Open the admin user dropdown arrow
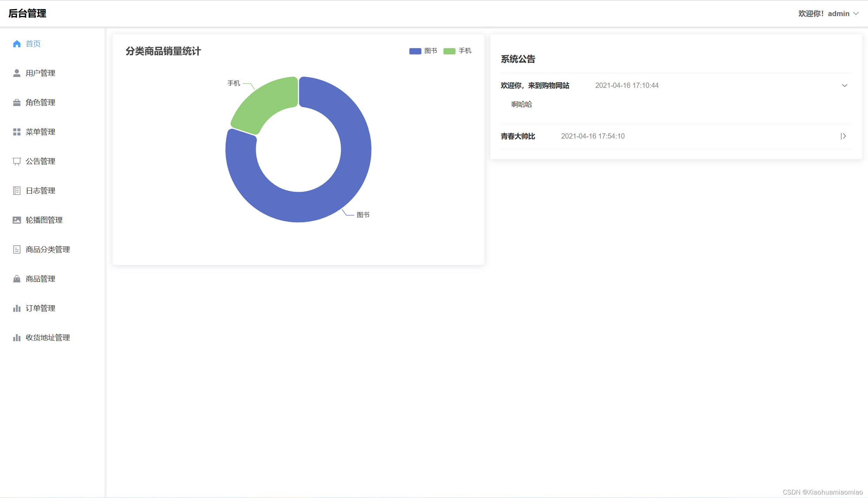868x498 pixels. click(x=856, y=14)
